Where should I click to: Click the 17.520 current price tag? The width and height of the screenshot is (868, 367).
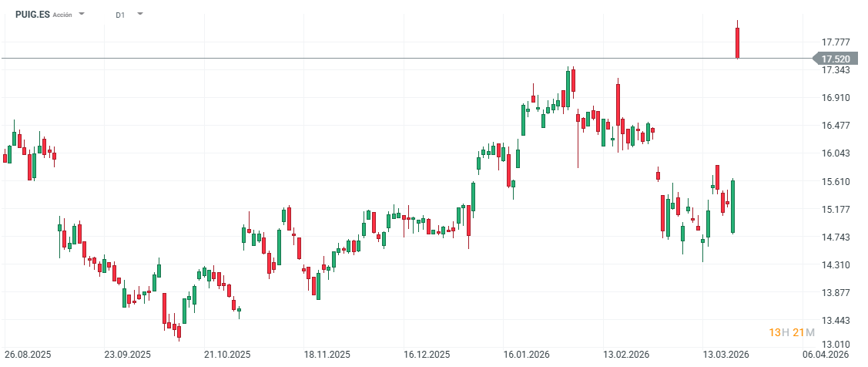[x=835, y=59]
